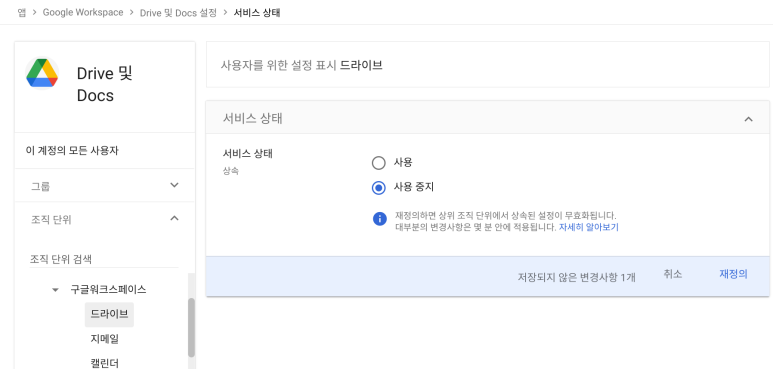Go to Google Workspace breadcrumb
Screen dimensions: 773x369
point(83,12)
